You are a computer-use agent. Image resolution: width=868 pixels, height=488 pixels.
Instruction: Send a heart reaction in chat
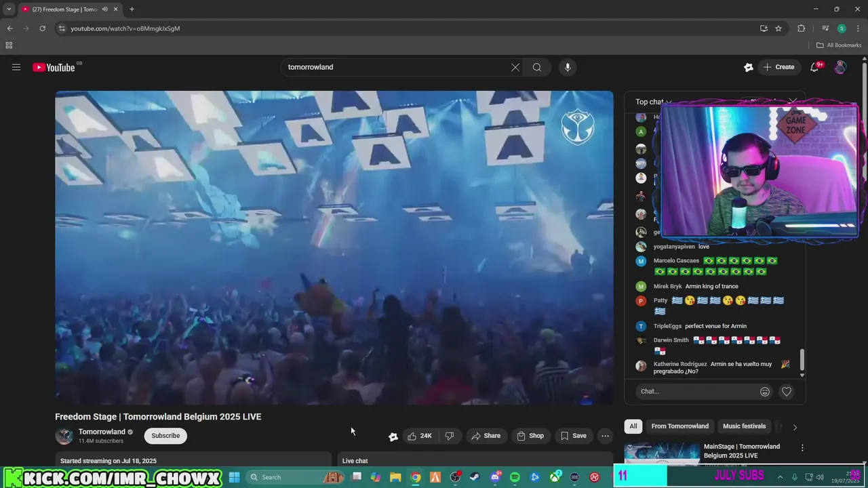click(x=787, y=391)
